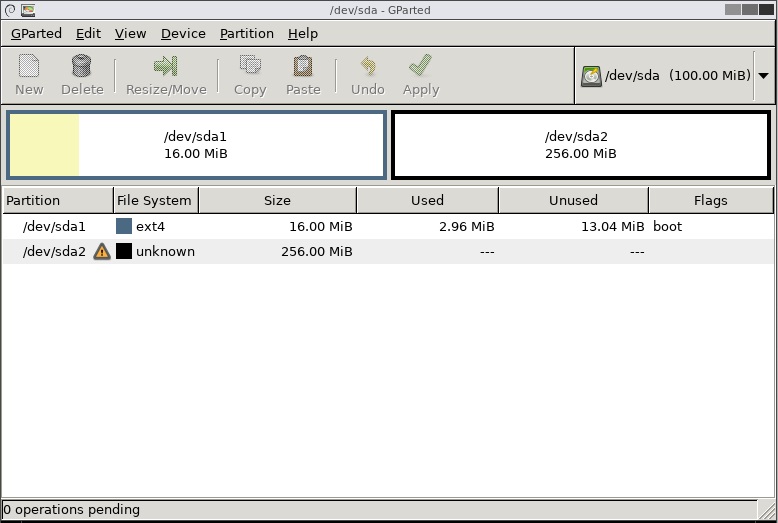Click the warning triangle icon on /dev/sda2
Screen dimensions: 778x523
point(102,252)
